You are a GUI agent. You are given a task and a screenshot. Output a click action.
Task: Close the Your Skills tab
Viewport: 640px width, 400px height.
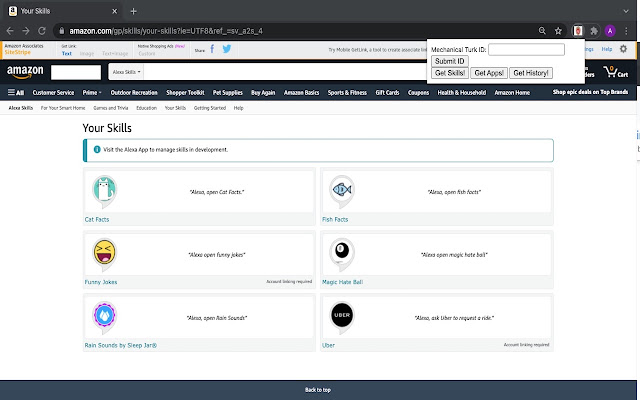point(115,11)
